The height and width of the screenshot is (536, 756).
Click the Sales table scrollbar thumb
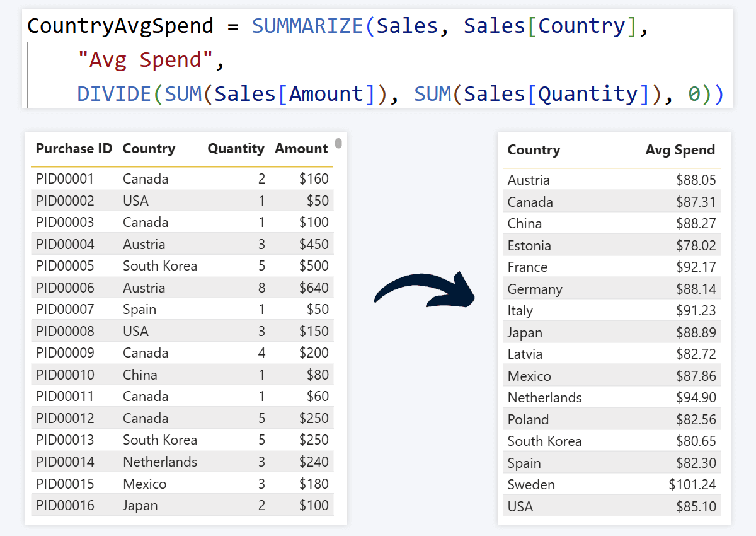click(338, 143)
